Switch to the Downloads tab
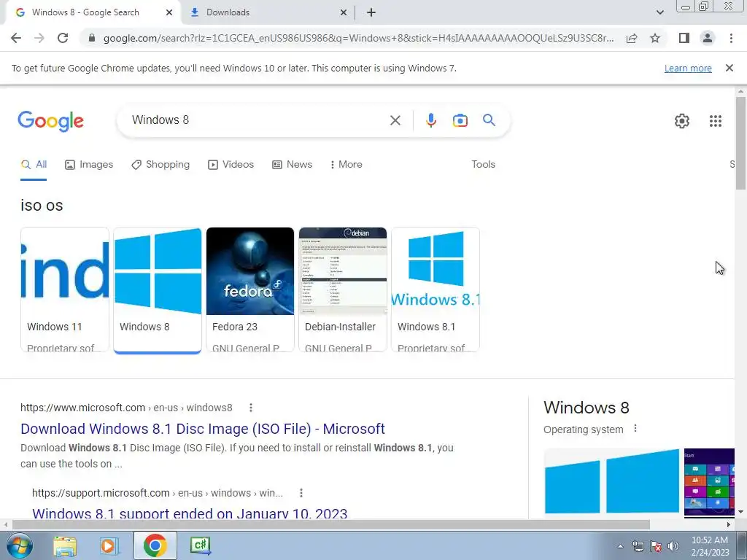 pyautogui.click(x=268, y=12)
